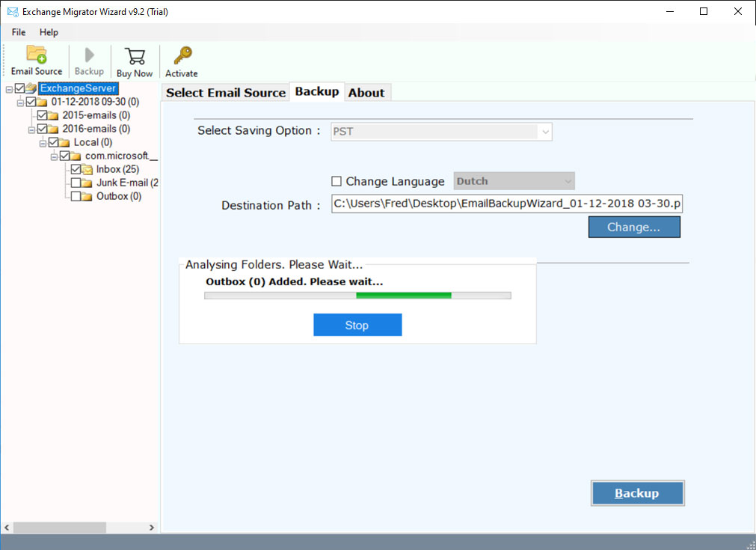Uncheck the ExchangeServer root checkbox
Viewport: 756px width, 550px height.
[x=19, y=88]
